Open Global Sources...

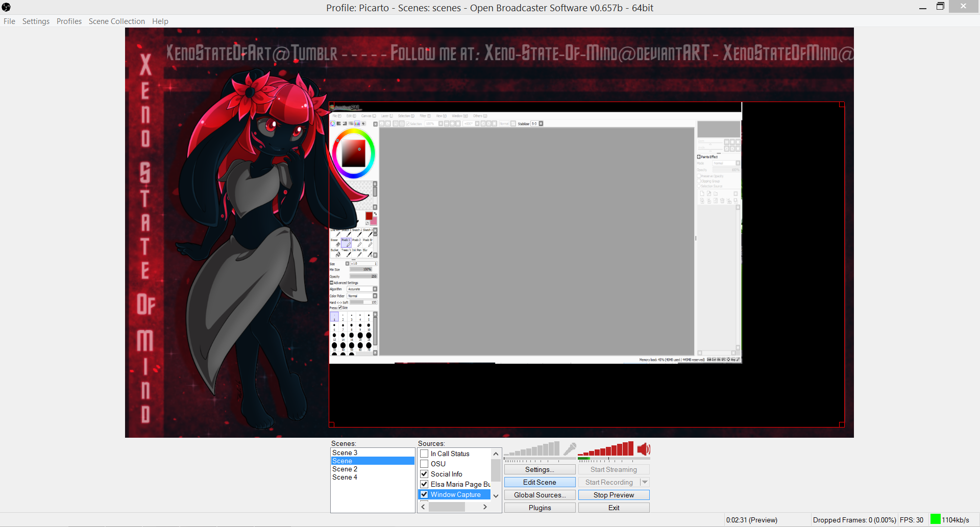(x=540, y=495)
